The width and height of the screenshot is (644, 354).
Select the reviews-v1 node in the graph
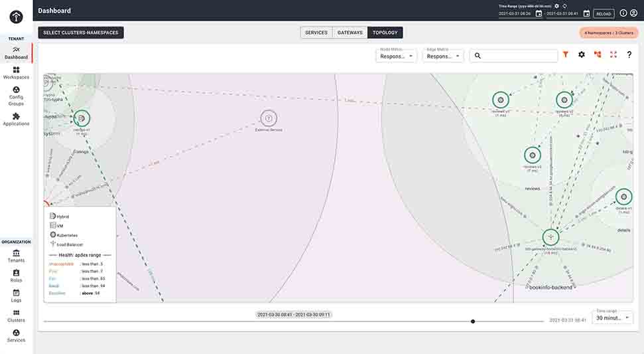[501, 100]
